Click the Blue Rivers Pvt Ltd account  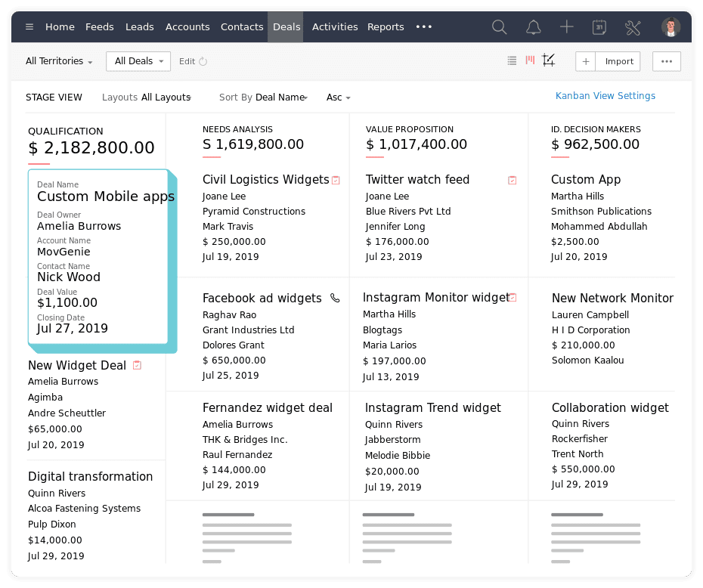[408, 212]
